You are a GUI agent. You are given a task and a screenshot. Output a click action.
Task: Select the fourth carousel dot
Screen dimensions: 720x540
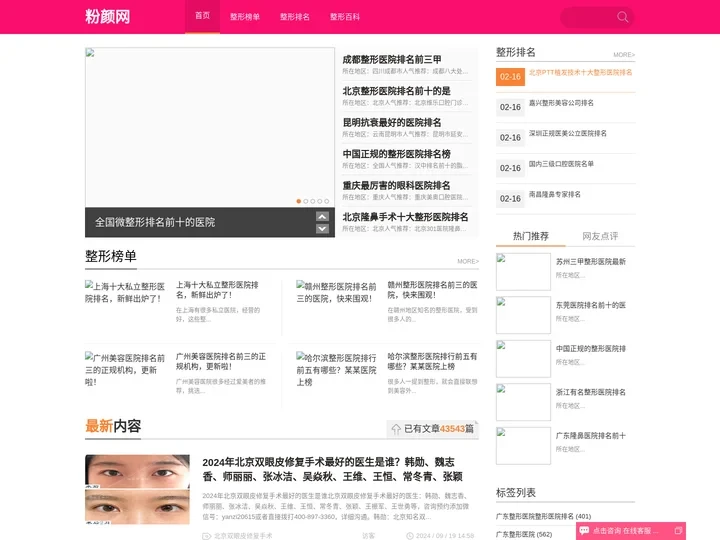[x=320, y=201]
